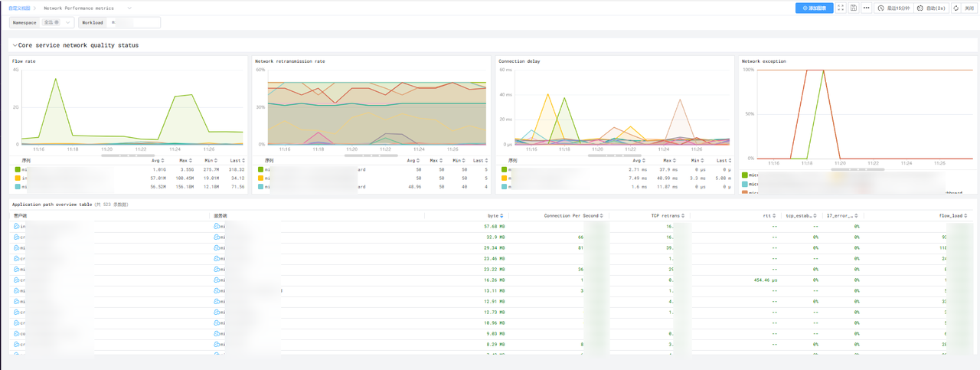This screenshot has width=980, height=370.
Task: Expand the Network Performance metrics view dropdown
Action: click(129, 8)
